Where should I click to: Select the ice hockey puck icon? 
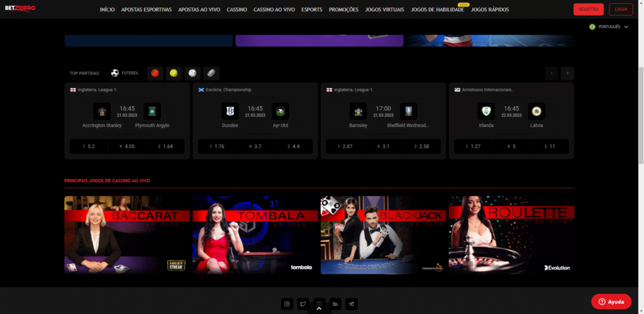[211, 73]
